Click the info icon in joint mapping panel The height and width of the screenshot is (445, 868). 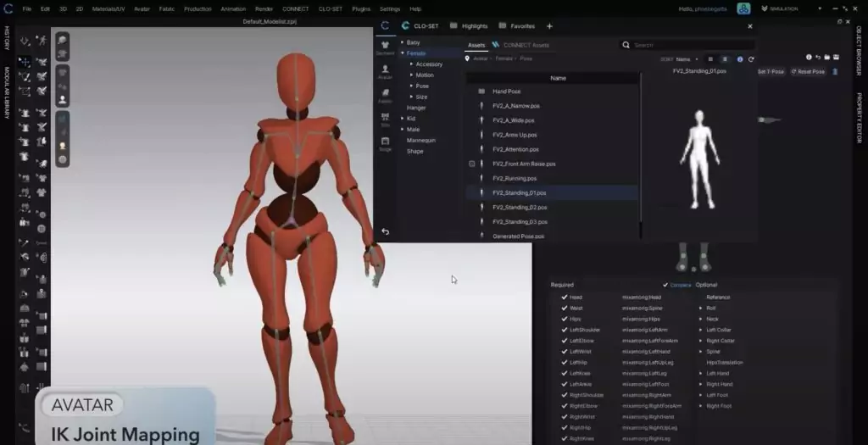[809, 57]
